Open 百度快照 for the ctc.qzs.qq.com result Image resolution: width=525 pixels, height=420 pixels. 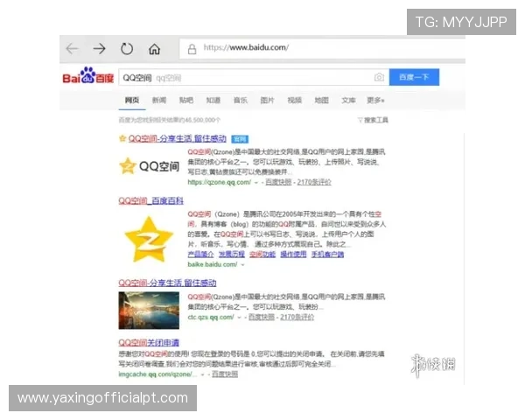tap(262, 317)
